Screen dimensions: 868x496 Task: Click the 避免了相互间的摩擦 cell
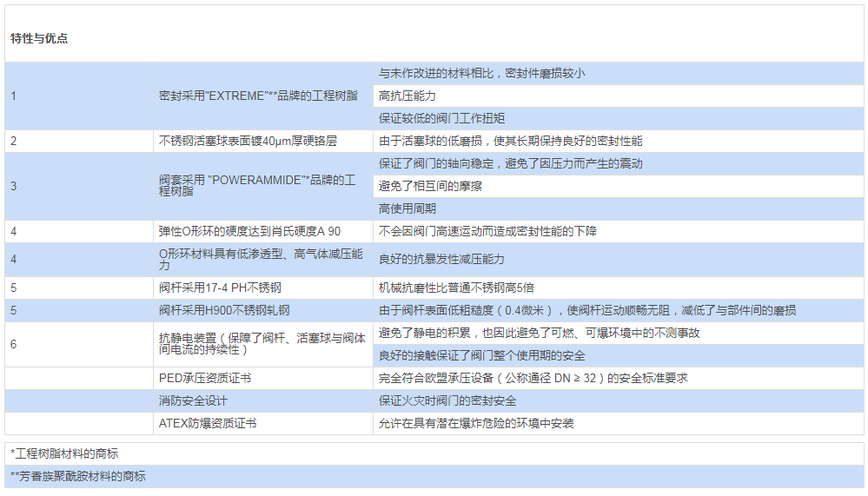tap(430, 186)
